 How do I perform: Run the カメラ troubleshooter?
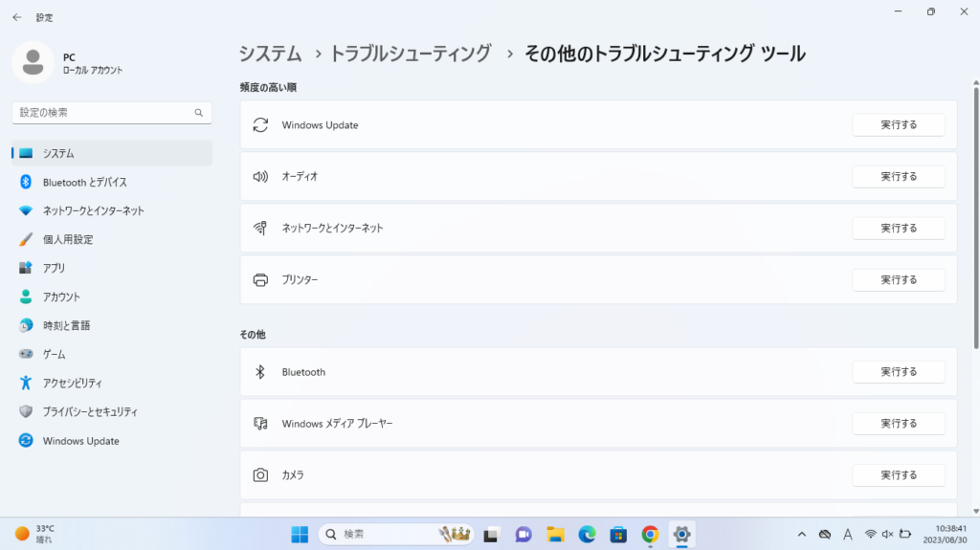pos(898,475)
